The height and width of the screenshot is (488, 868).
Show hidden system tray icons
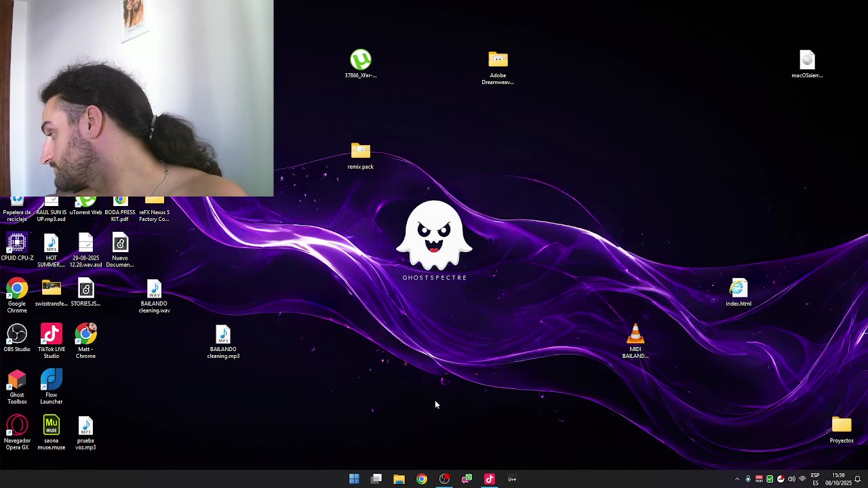pyautogui.click(x=737, y=479)
